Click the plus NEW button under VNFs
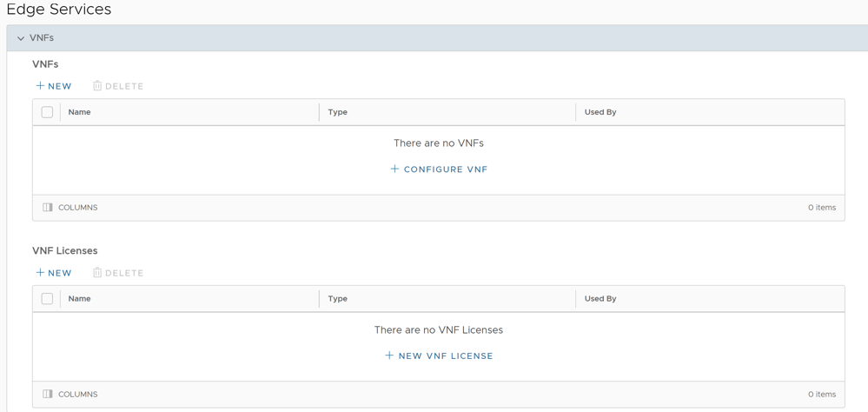The height and width of the screenshot is (412, 868). point(54,86)
